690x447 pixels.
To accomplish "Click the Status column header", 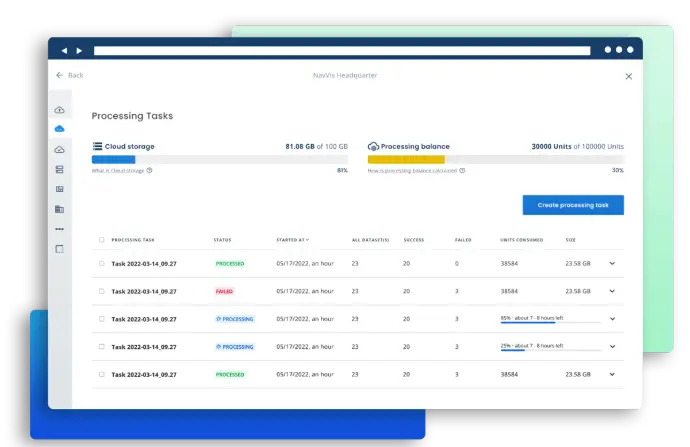I will click(222, 240).
